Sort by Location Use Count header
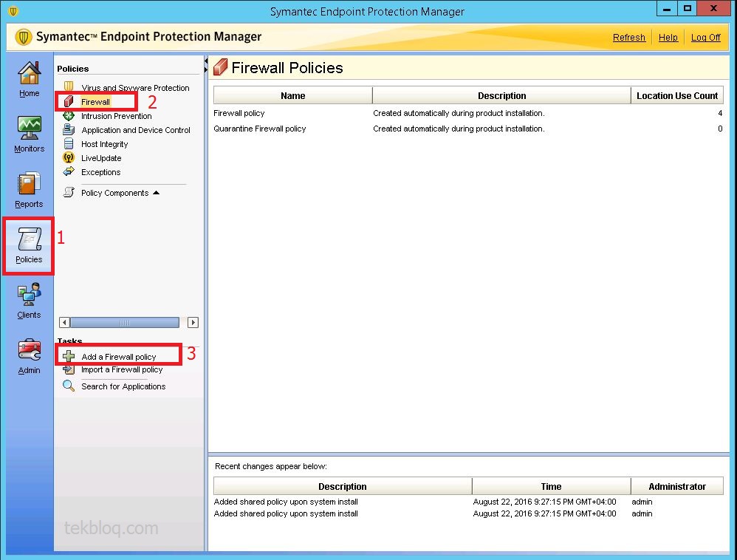The height and width of the screenshot is (560, 737). [x=677, y=95]
